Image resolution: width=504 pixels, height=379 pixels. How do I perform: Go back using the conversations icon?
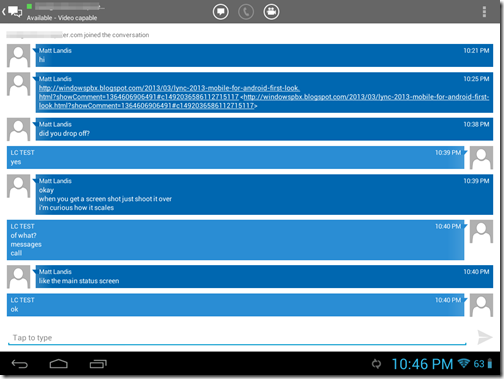coord(12,11)
